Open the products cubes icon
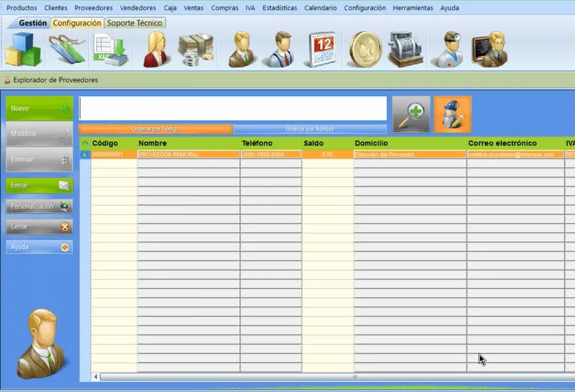575x392 pixels. (x=23, y=50)
